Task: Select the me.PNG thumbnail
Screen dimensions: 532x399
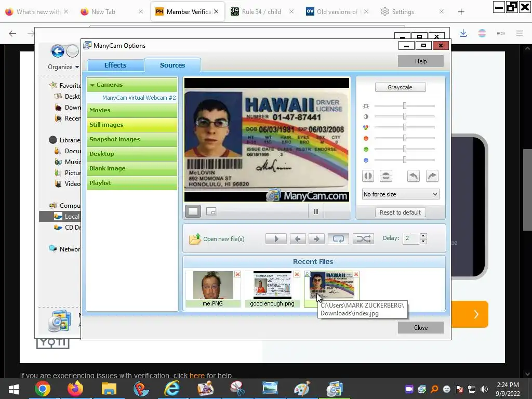Action: coord(213,285)
